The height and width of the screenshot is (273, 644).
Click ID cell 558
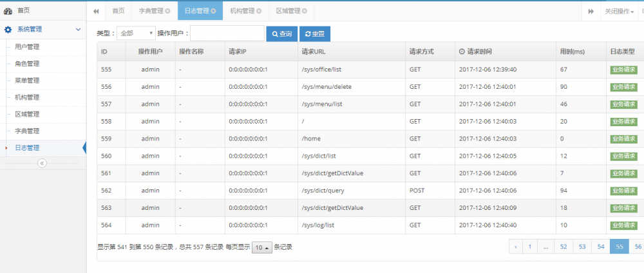(x=111, y=122)
